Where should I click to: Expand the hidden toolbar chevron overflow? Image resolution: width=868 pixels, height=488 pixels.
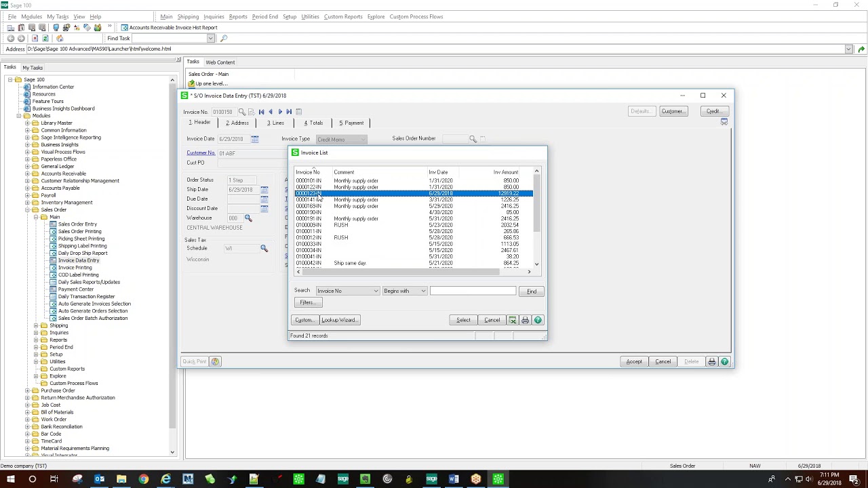tap(110, 27)
